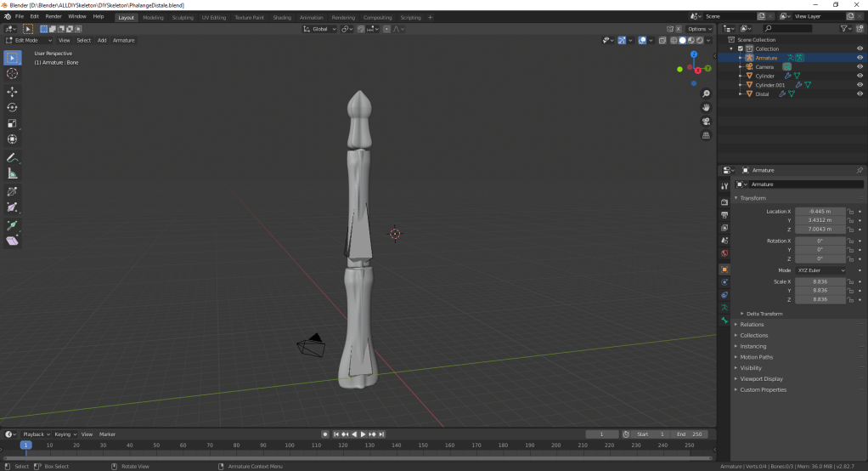Uncheck the Collection checkbox in outliner
Screen dimensions: 868x471
(740, 48)
